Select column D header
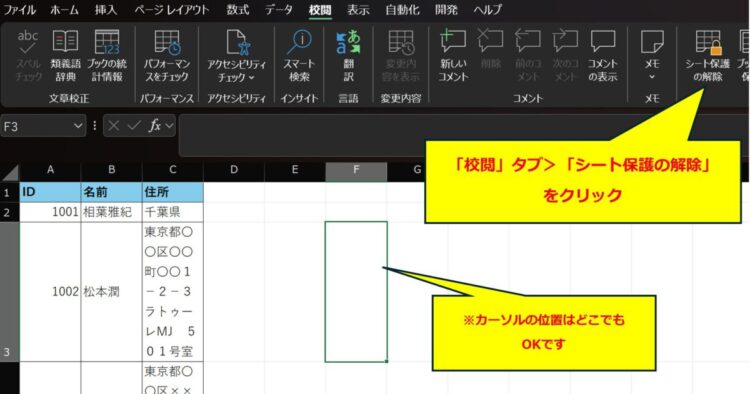 pyautogui.click(x=234, y=170)
